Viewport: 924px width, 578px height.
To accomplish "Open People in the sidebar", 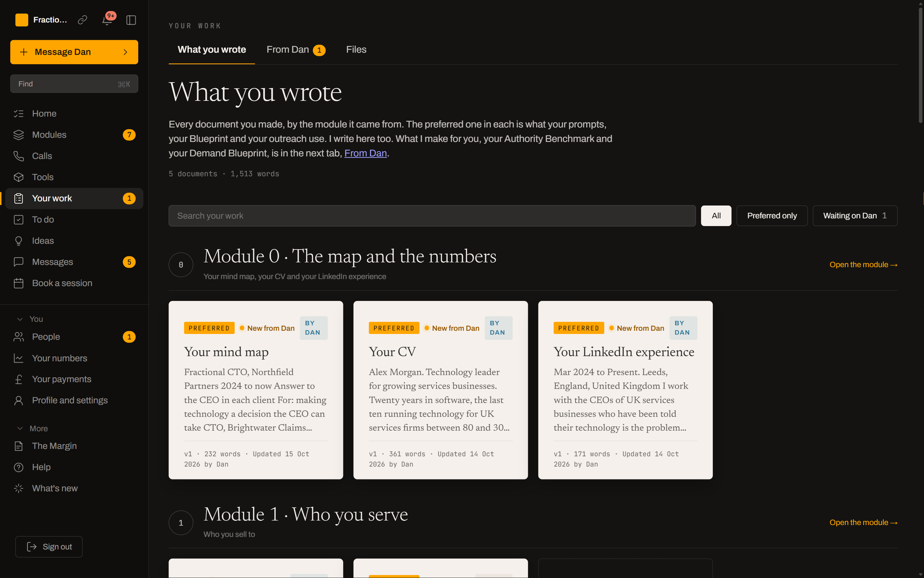I will [74, 337].
